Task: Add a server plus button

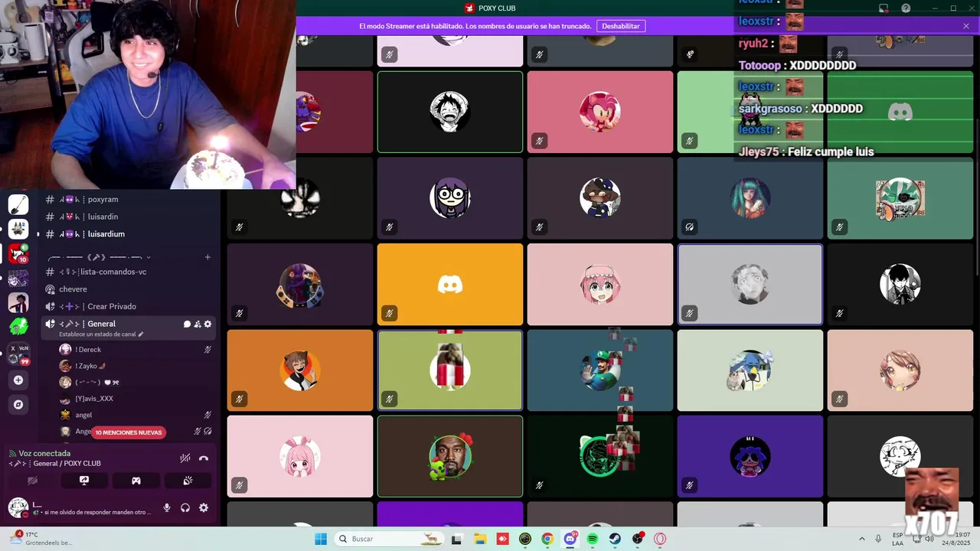Action: coord(18,380)
